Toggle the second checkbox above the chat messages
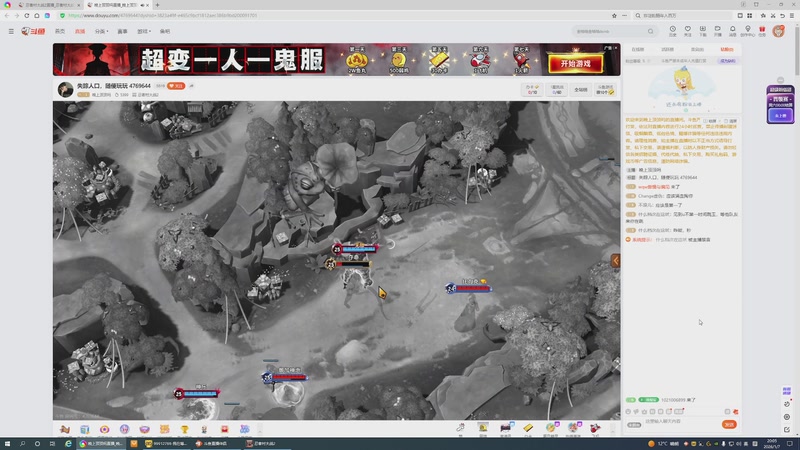The height and width of the screenshot is (450, 800). 726,121
